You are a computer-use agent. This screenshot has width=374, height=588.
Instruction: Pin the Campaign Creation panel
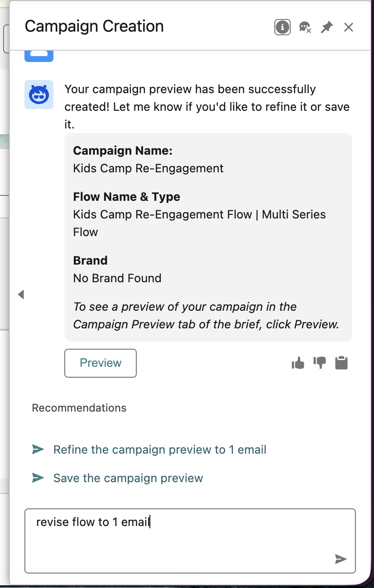pyautogui.click(x=326, y=27)
